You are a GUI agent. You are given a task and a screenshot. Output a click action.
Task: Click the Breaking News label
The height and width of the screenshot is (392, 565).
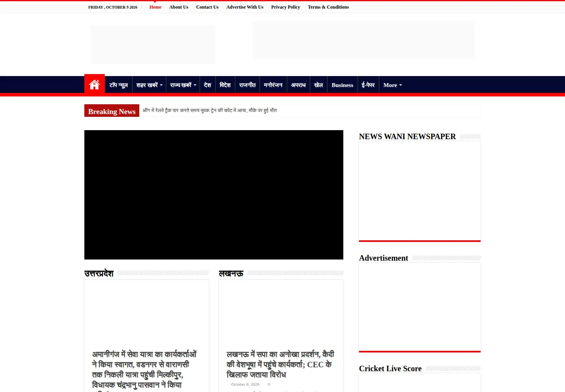[112, 111]
